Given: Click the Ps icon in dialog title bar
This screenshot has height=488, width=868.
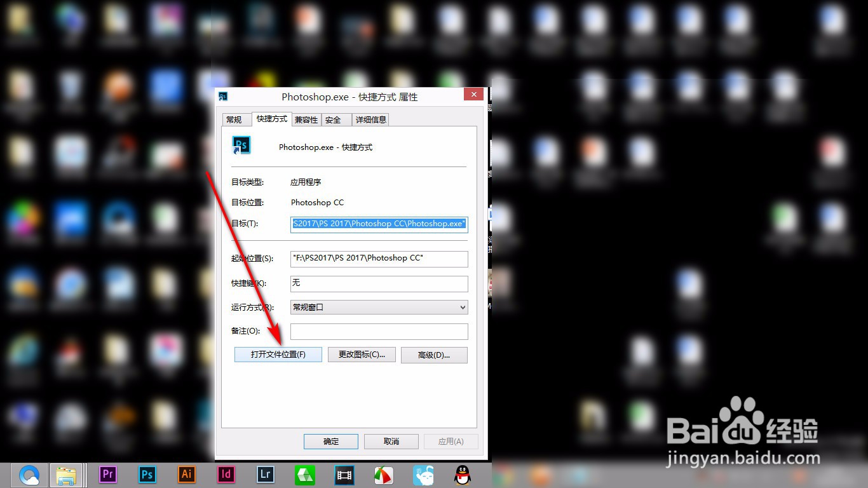Looking at the screenshot, I should 223,97.
